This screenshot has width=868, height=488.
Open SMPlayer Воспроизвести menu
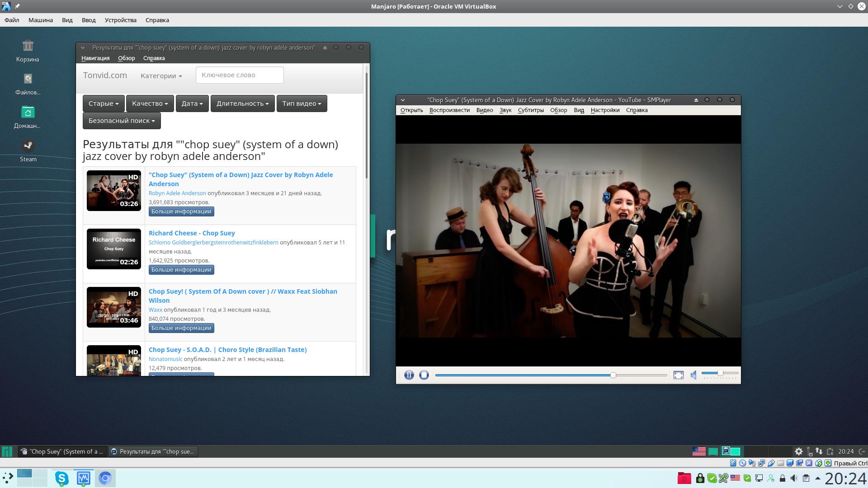click(449, 110)
